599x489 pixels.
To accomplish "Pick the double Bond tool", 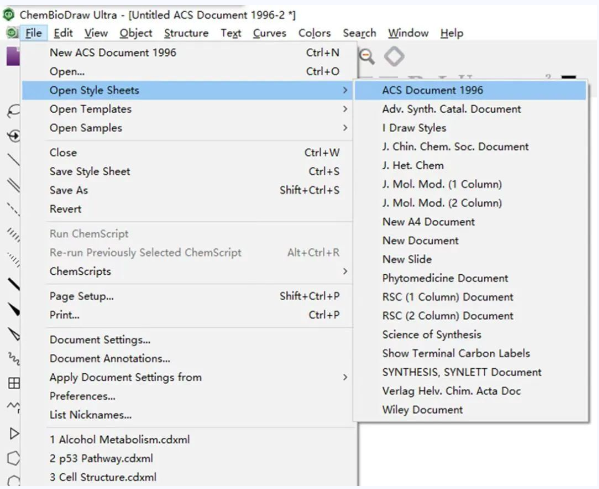I will [x=14, y=185].
